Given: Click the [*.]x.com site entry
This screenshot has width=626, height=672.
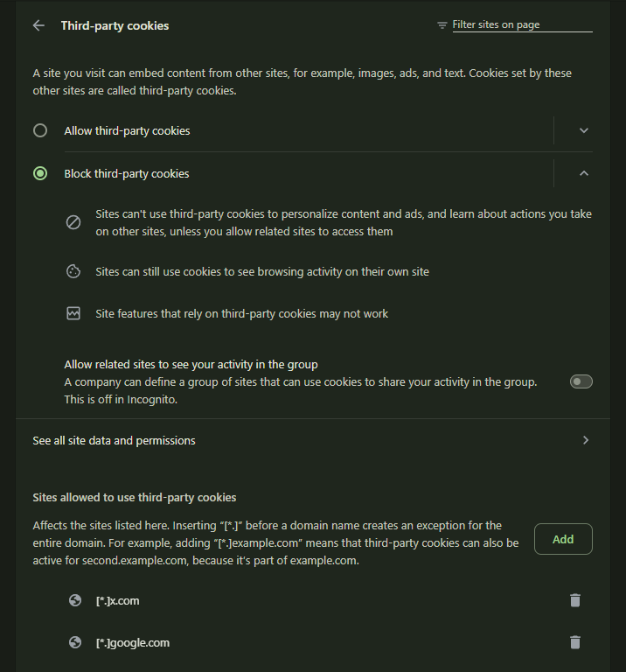Looking at the screenshot, I should [118, 601].
